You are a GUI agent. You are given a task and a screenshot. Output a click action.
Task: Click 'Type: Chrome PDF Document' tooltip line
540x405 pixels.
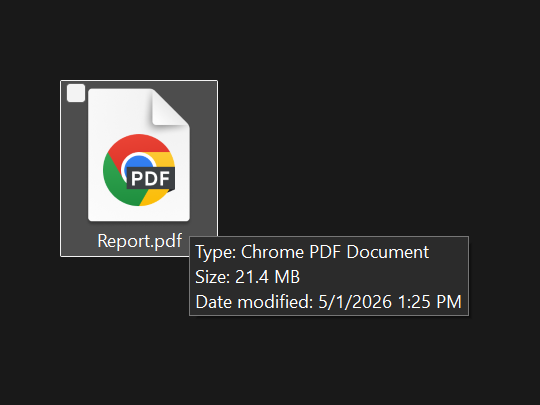(x=312, y=252)
